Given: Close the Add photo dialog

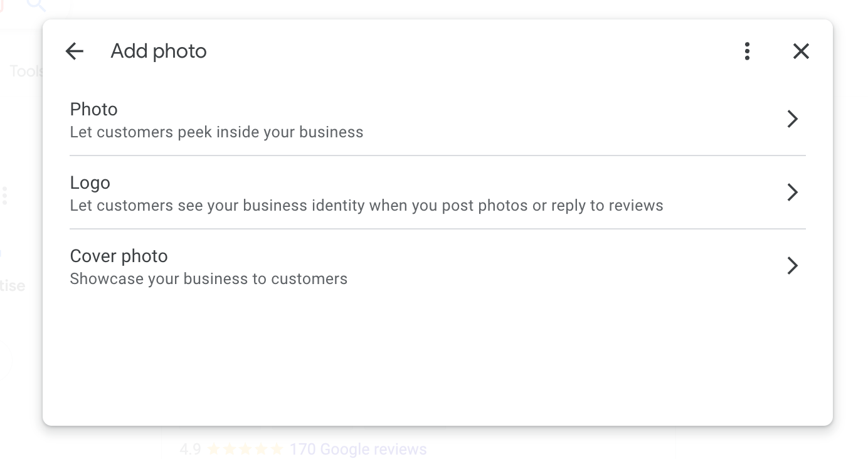Looking at the screenshot, I should pyautogui.click(x=801, y=51).
